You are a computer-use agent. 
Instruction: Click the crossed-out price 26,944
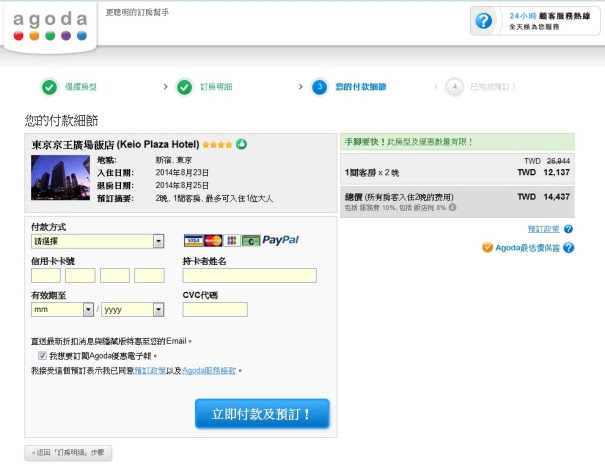[558, 161]
